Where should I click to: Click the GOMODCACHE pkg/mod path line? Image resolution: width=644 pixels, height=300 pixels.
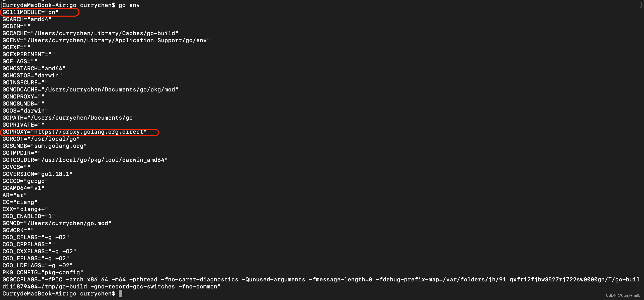(90, 90)
